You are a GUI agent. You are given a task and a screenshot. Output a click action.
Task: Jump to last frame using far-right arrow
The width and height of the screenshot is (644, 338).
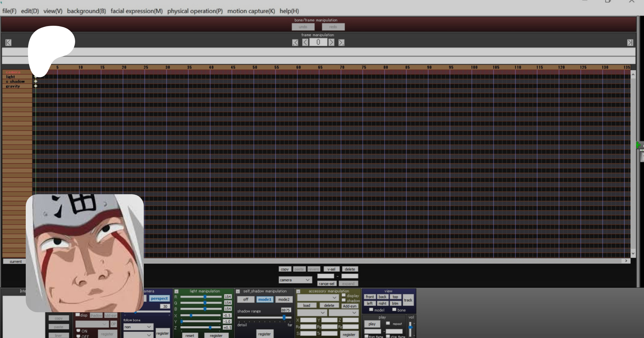point(630,43)
